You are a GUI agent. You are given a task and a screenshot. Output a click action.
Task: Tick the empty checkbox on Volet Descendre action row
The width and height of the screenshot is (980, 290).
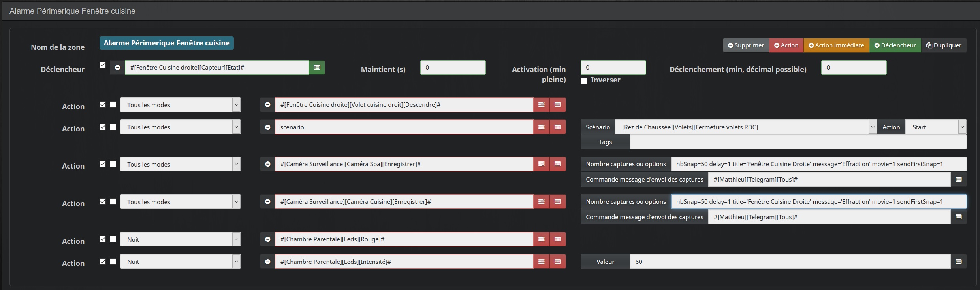pyautogui.click(x=113, y=104)
